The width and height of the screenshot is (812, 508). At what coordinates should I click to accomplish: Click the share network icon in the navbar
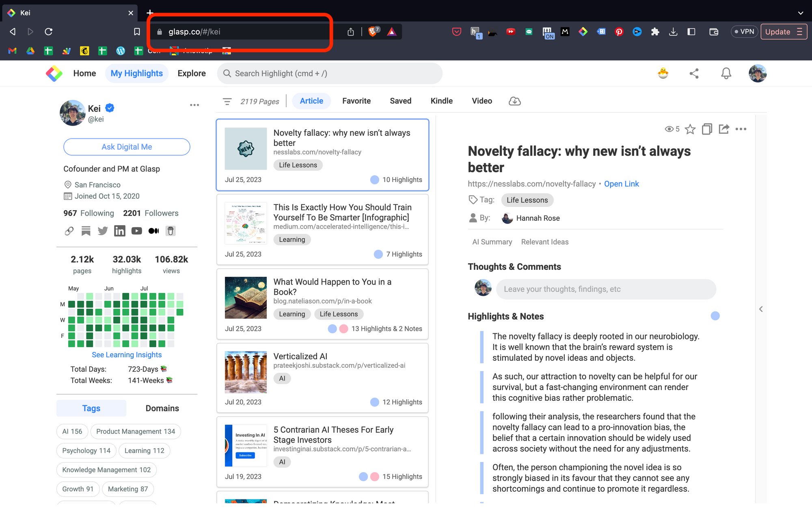coord(694,74)
